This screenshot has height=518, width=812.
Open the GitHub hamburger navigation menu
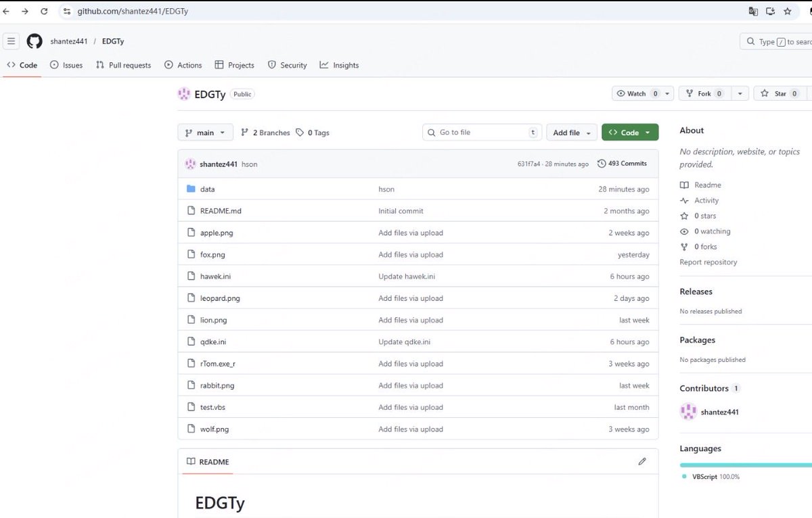[12, 41]
